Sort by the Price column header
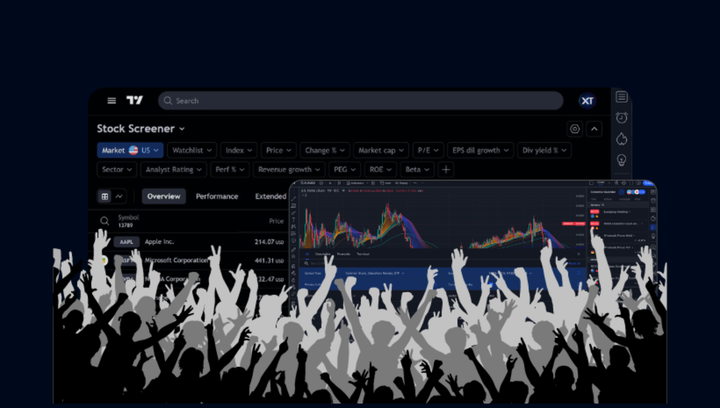720x408 pixels. pos(276,221)
